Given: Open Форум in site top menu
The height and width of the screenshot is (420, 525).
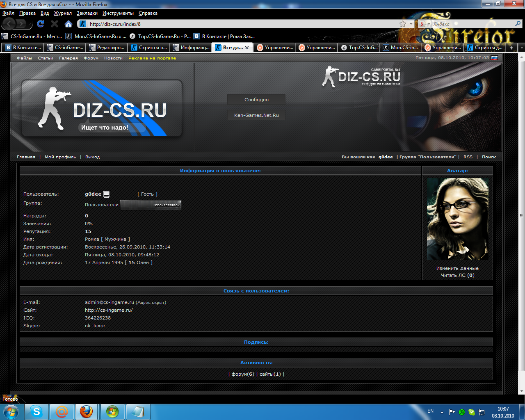Looking at the screenshot, I should 91,58.
